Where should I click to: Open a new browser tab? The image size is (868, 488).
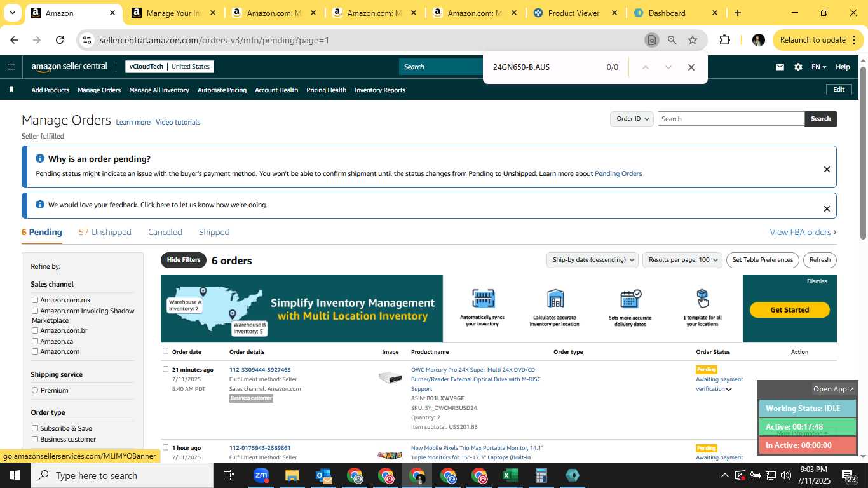[737, 13]
